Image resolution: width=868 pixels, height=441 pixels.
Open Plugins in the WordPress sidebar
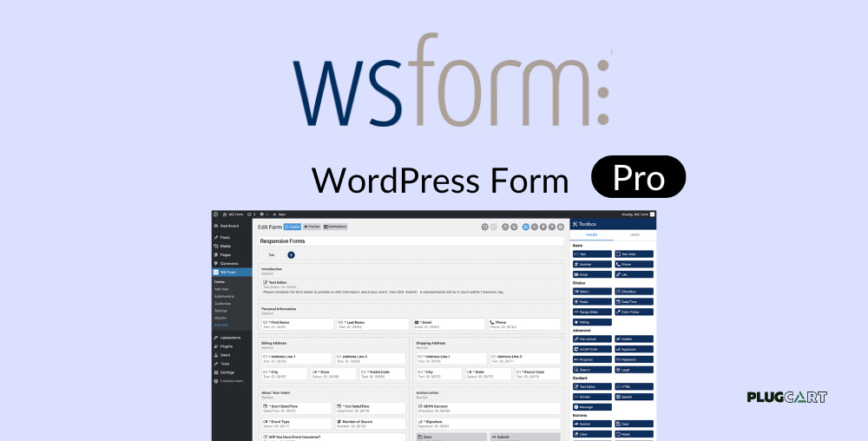226,346
